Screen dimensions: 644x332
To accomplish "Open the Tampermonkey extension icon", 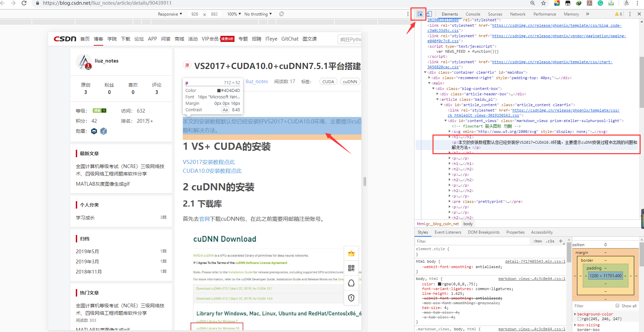I will click(x=568, y=3).
